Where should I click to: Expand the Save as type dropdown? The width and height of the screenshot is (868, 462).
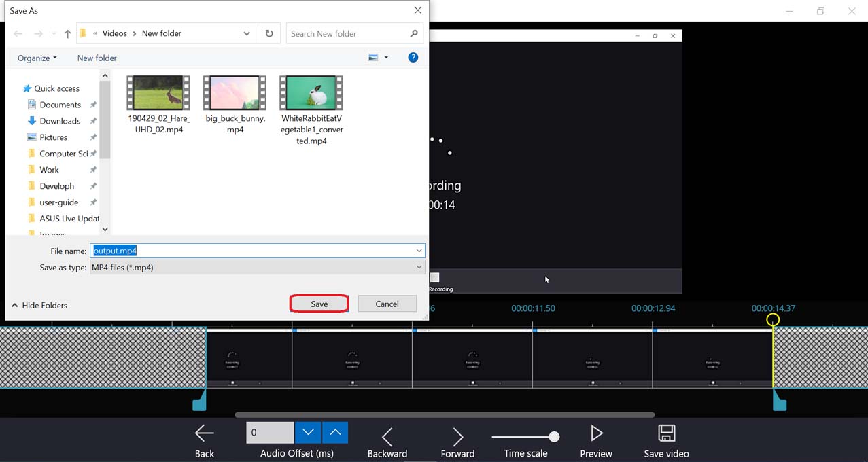tap(419, 268)
